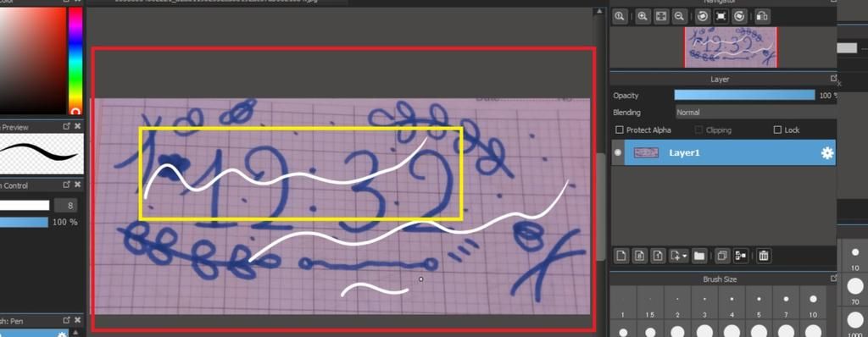Delete layer using the trash icon
The width and height of the screenshot is (868, 337).
(764, 256)
